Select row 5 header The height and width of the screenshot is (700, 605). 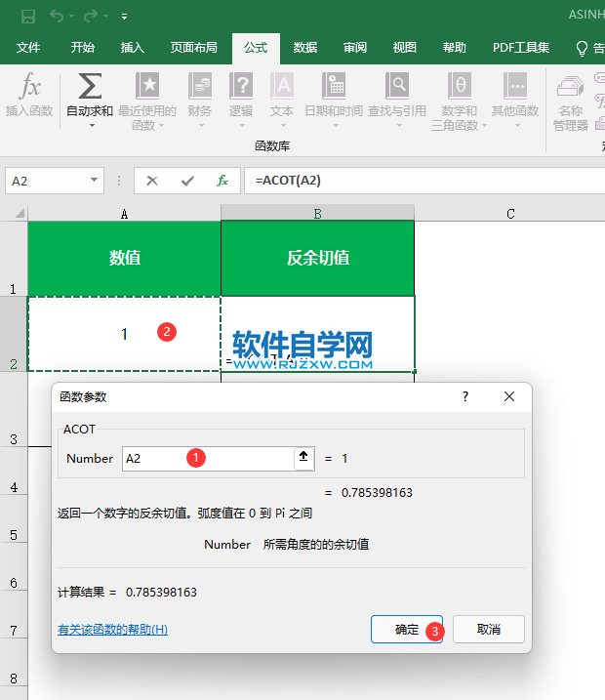point(14,519)
